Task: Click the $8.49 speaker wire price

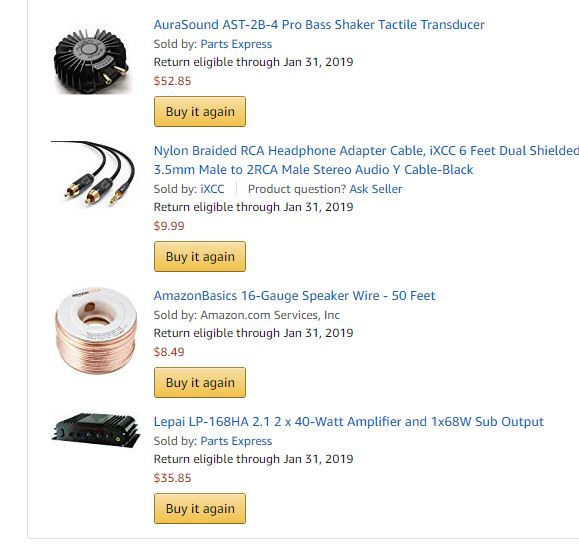Action: coord(169,352)
